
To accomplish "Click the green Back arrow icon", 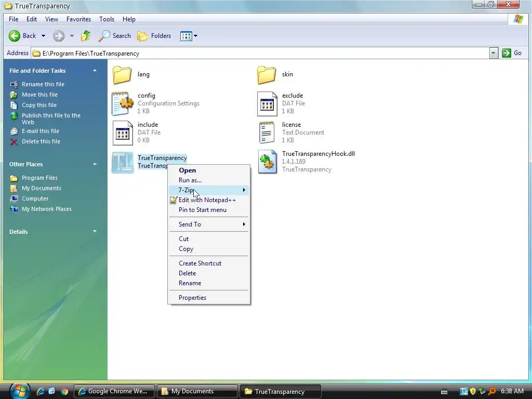I will (14, 36).
